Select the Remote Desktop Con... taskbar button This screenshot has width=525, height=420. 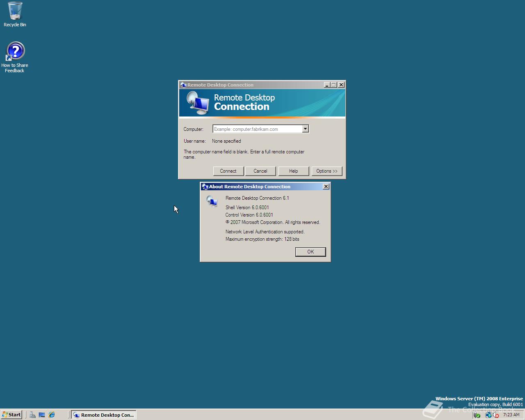(104, 415)
